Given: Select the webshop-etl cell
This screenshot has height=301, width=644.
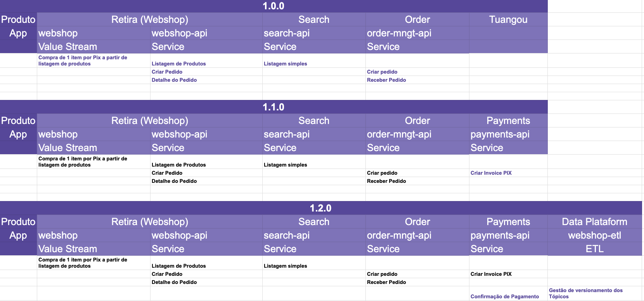Looking at the screenshot, I should 594,236.
